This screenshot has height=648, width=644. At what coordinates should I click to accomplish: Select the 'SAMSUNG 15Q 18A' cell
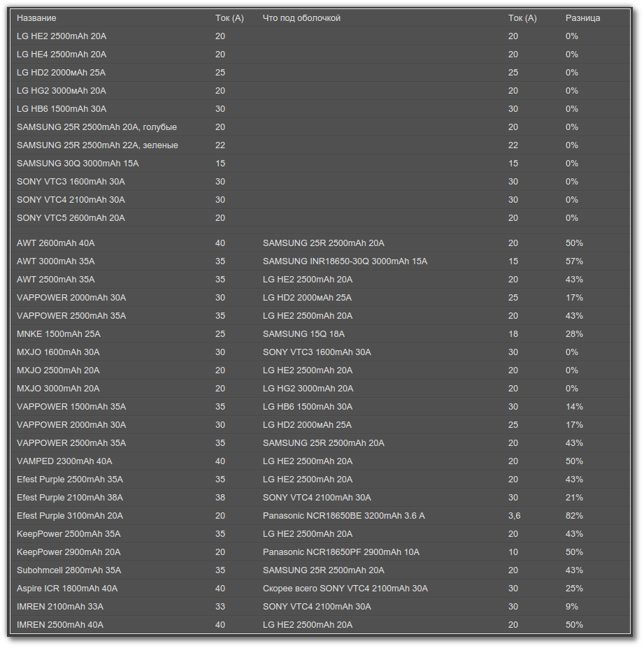[x=303, y=334]
